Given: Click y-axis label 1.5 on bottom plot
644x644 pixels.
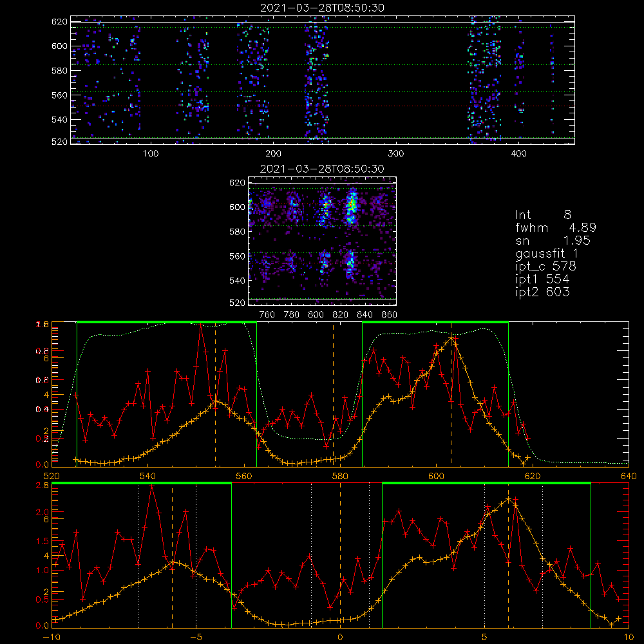Looking at the screenshot, I should pos(43,542).
